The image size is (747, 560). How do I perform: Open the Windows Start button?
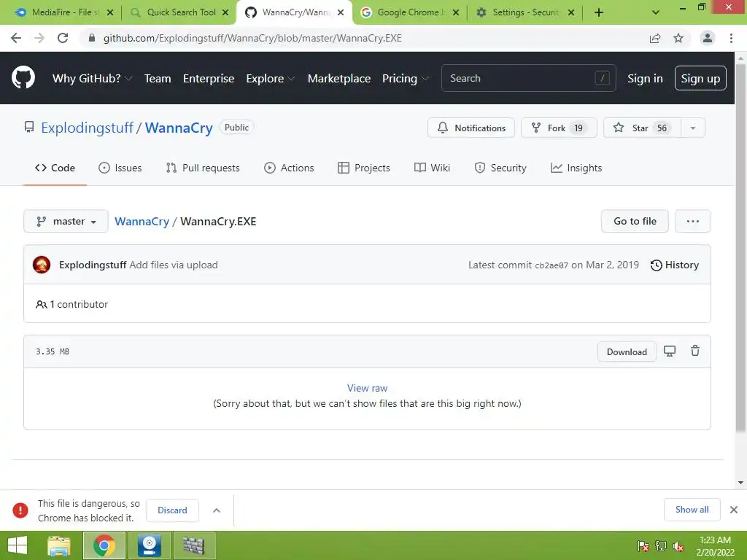pyautogui.click(x=18, y=545)
